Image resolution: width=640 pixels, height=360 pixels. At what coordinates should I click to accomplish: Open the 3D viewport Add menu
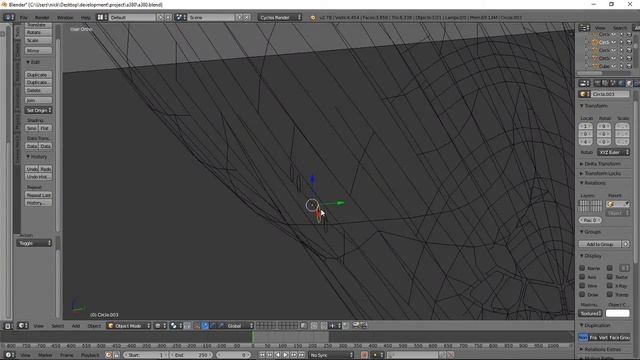[x=76, y=326]
